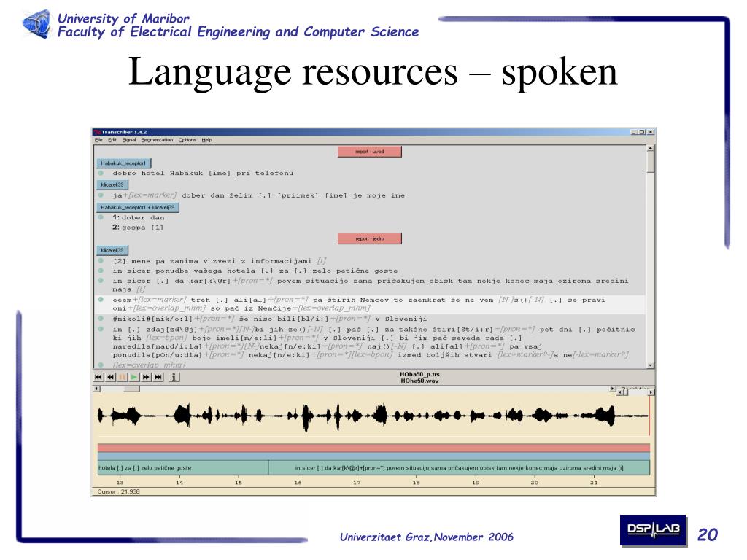
Task: Click the text scrollbar up arrow
Action: click(651, 148)
